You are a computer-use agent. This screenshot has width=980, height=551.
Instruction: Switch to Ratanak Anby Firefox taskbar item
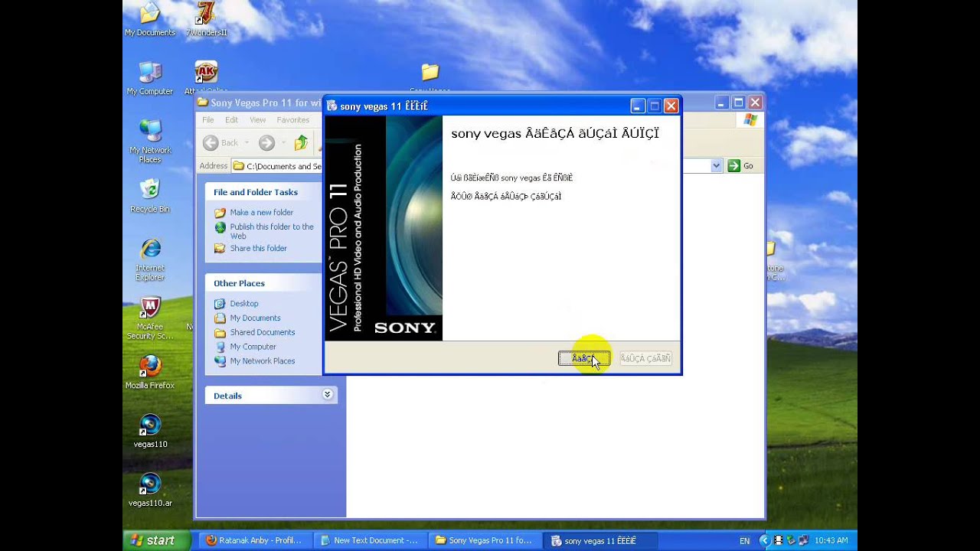[256, 540]
